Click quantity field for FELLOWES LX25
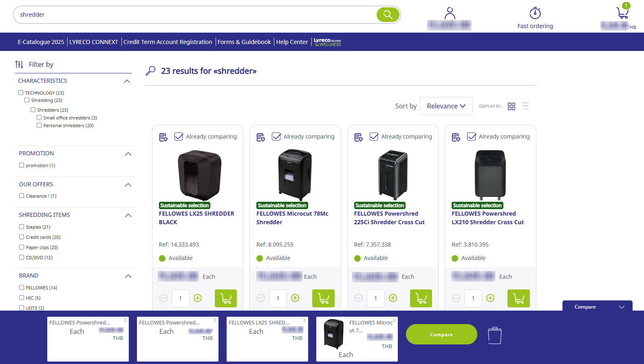Screen dimensions: 644x364 tap(181, 298)
